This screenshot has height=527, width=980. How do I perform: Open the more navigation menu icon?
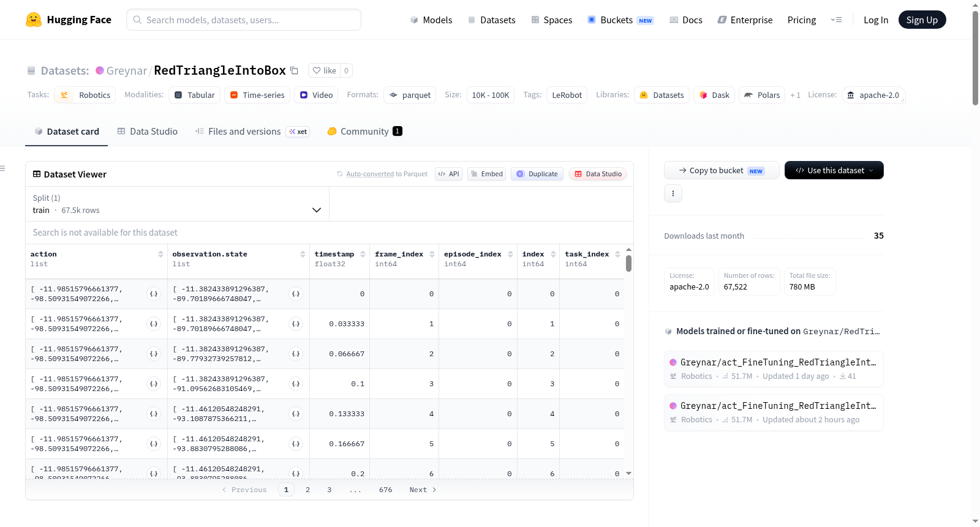pyautogui.click(x=836, y=20)
